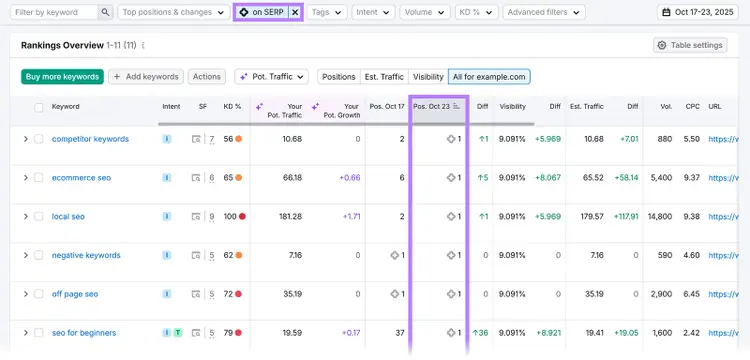Image resolution: width=750 pixels, height=360 pixels.
Task: Expand the competitor keywords row
Action: pos(26,139)
